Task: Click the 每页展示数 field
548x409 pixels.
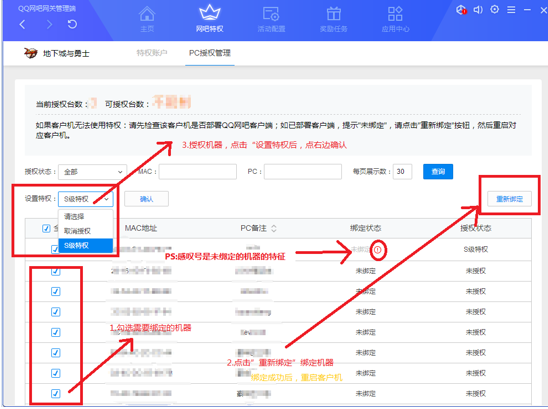Action: (x=402, y=172)
